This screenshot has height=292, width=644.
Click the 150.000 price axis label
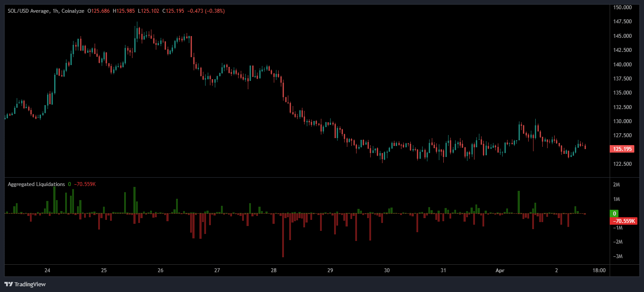pyautogui.click(x=622, y=7)
